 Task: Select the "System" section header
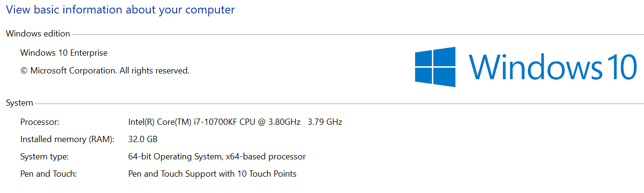coord(19,103)
